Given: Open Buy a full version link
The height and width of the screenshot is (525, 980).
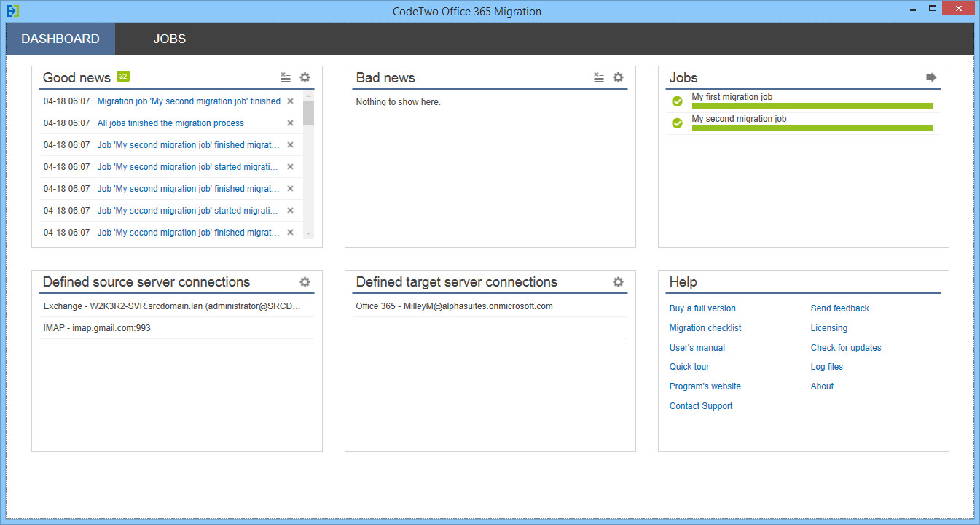Looking at the screenshot, I should [x=702, y=308].
